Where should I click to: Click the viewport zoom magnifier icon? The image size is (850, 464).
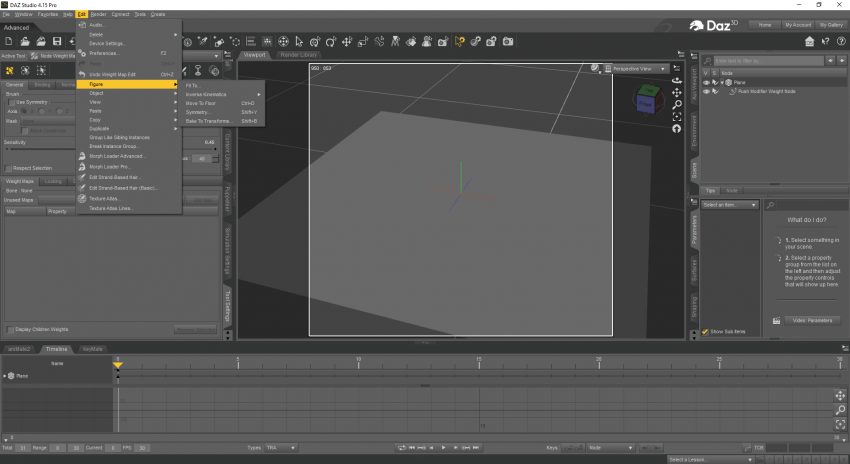click(x=677, y=105)
